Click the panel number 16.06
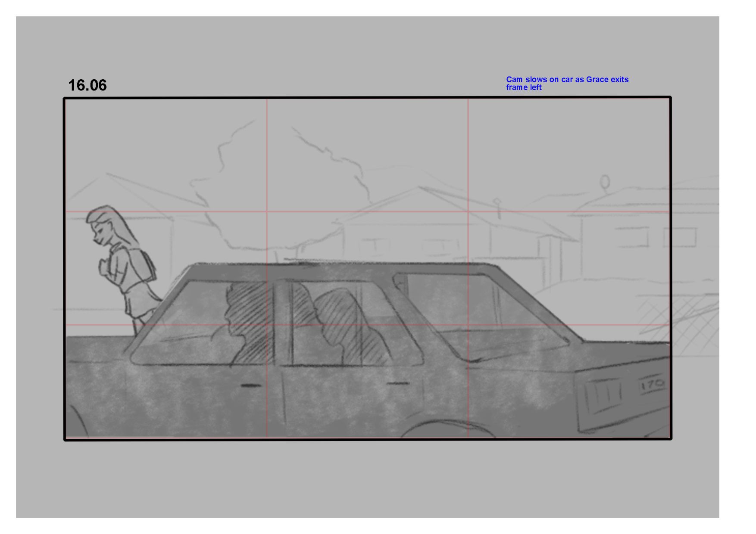The image size is (756, 534). pos(87,85)
